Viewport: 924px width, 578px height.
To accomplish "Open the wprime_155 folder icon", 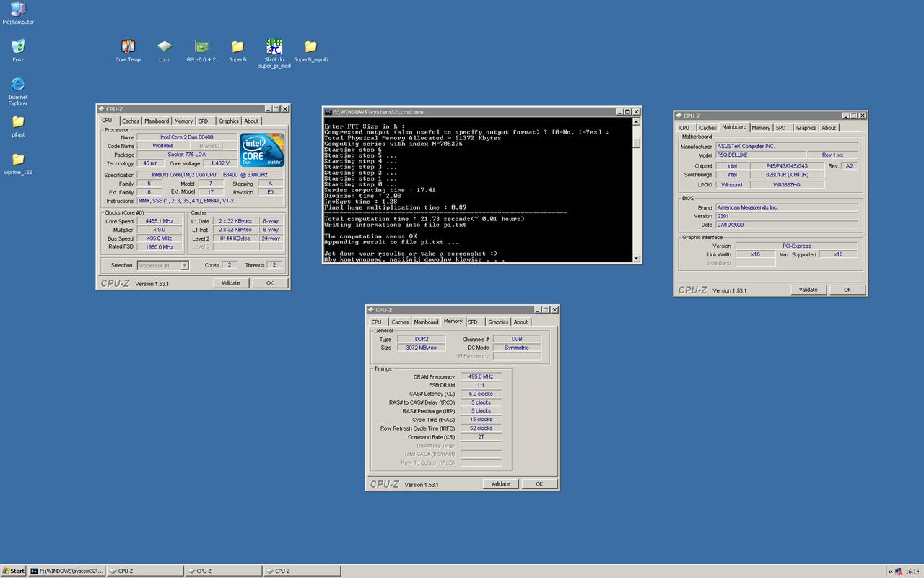I will click(18, 163).
